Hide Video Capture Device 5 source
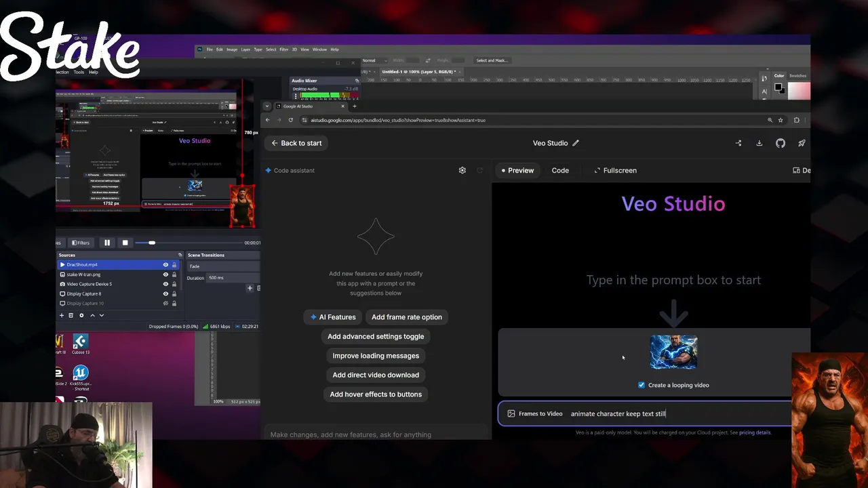Image resolution: width=868 pixels, height=488 pixels. click(165, 284)
